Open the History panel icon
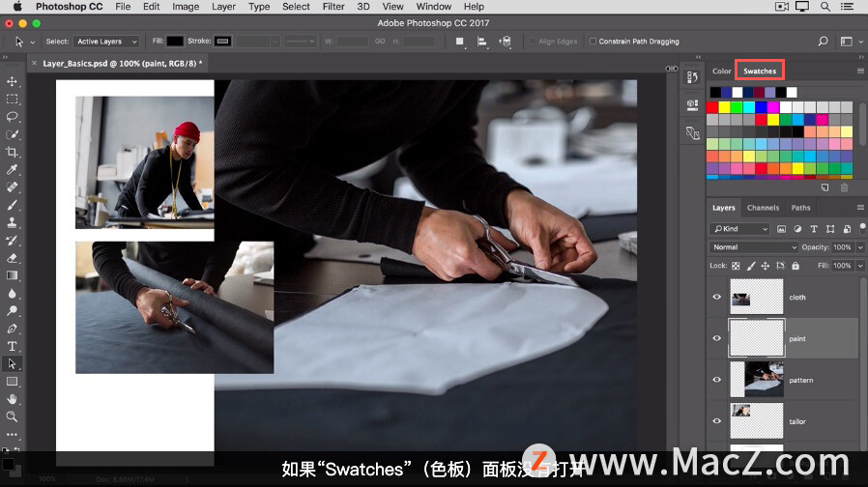 (692, 77)
